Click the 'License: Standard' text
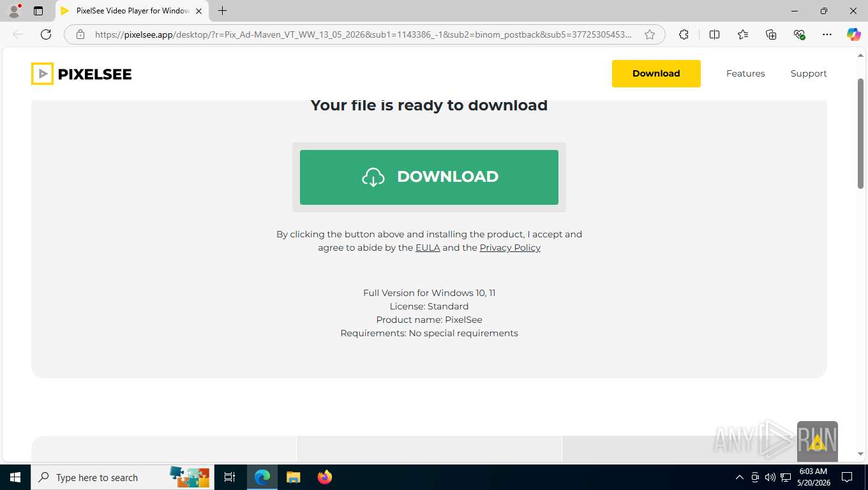 (429, 306)
